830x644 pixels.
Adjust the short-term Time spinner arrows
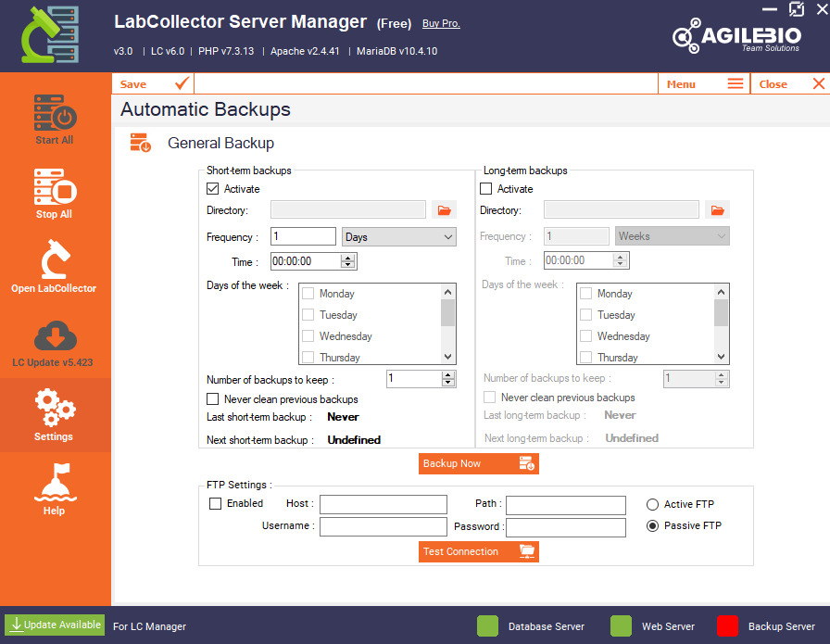[x=347, y=261]
